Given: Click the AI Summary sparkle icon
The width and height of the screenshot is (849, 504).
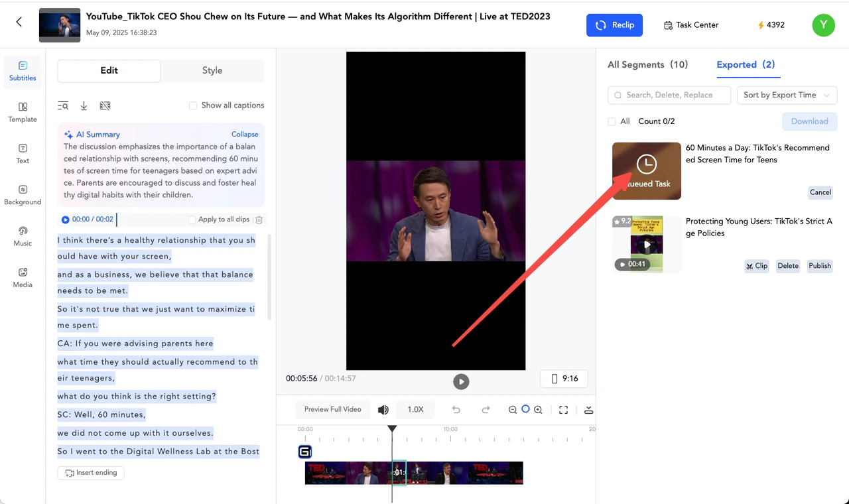Looking at the screenshot, I should (68, 135).
